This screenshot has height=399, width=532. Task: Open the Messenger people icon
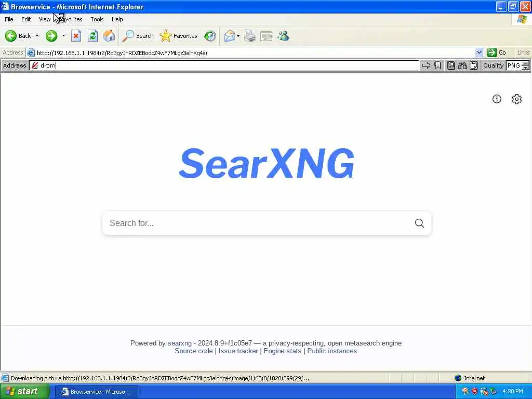point(283,36)
